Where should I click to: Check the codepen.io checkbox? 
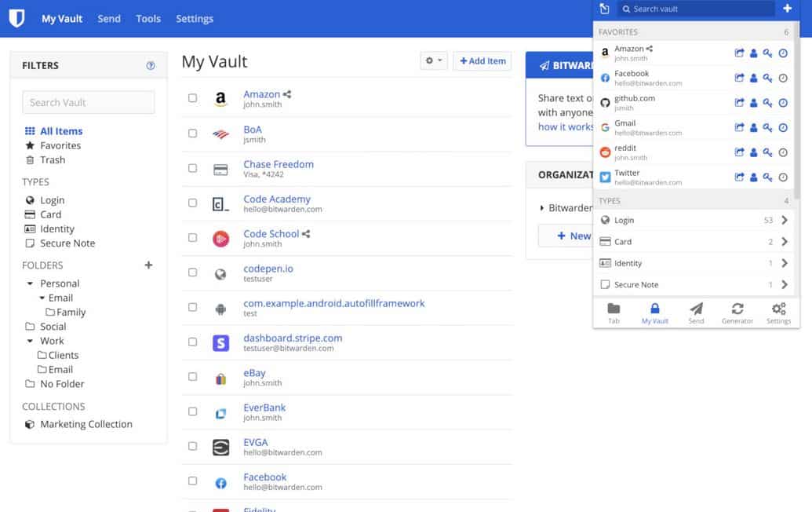(192, 272)
